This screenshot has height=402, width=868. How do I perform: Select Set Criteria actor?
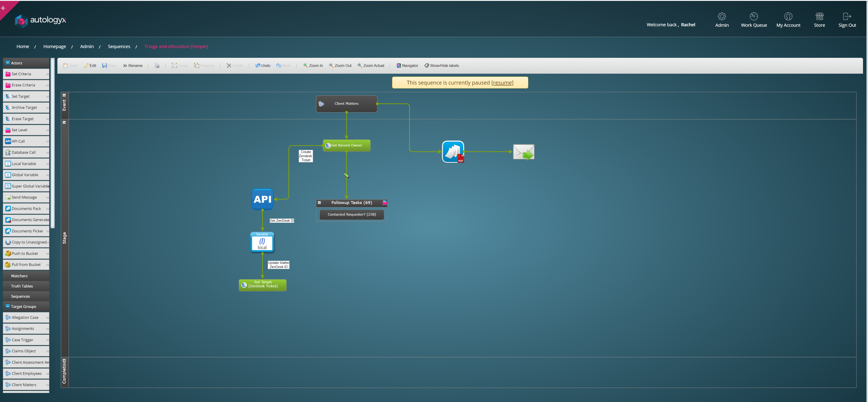pyautogui.click(x=26, y=74)
